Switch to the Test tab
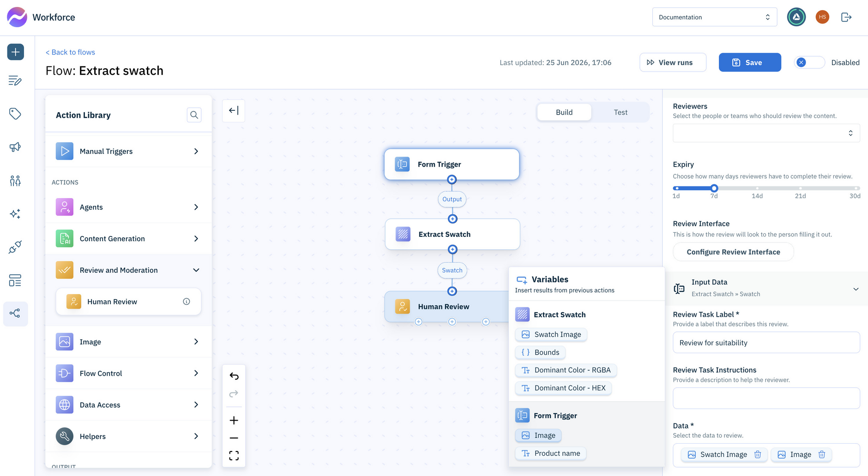Screen dimensions: 868x476 pyautogui.click(x=621, y=112)
